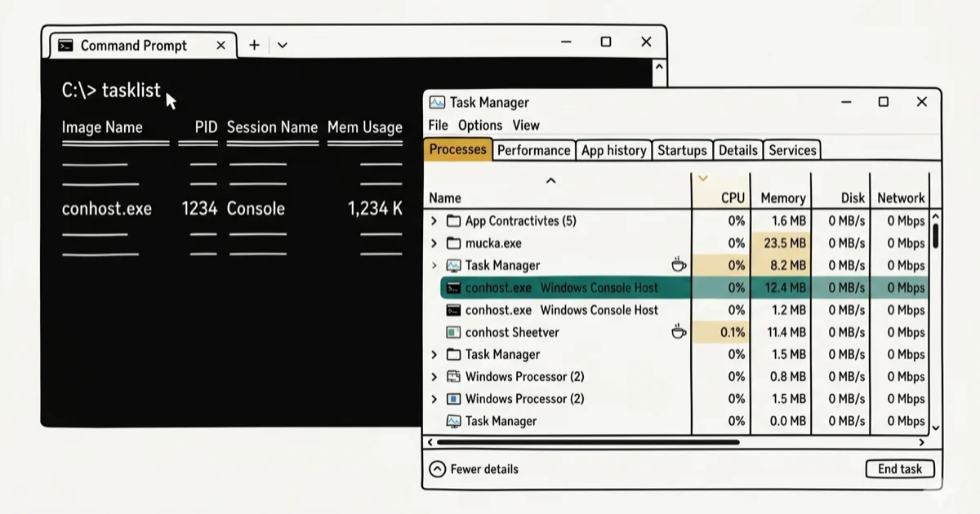
Task: Click the Command Prompt scroll up arrow
Action: (660, 69)
